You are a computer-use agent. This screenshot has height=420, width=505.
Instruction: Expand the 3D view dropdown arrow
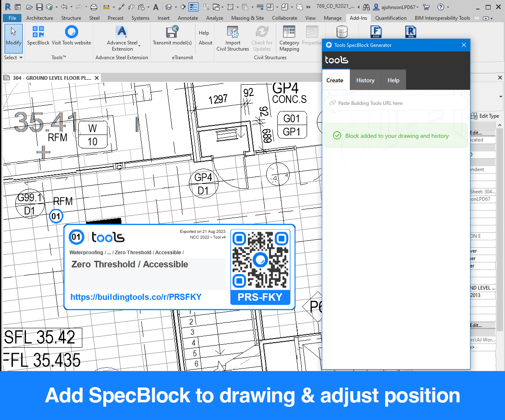pyautogui.click(x=175, y=7)
